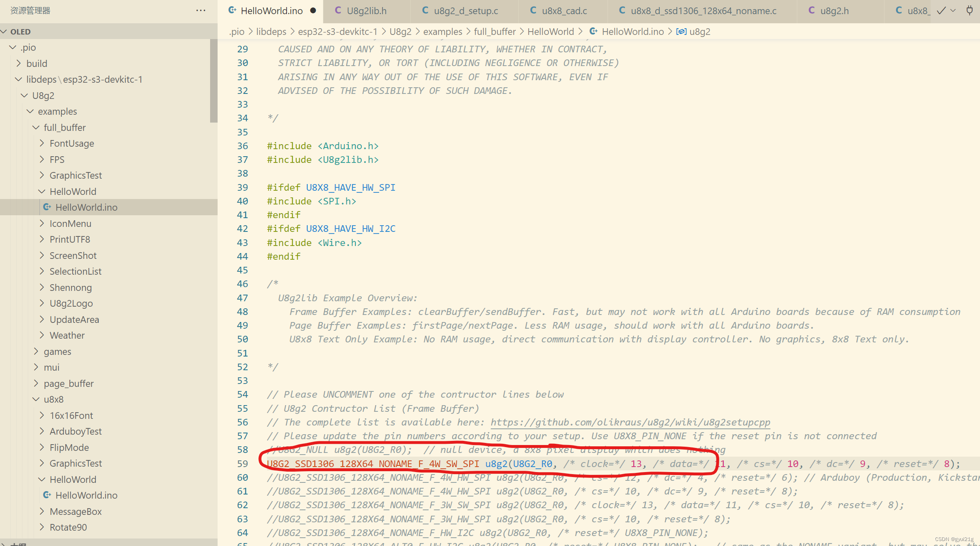Click line number 59 in the gutter

pos(243,464)
